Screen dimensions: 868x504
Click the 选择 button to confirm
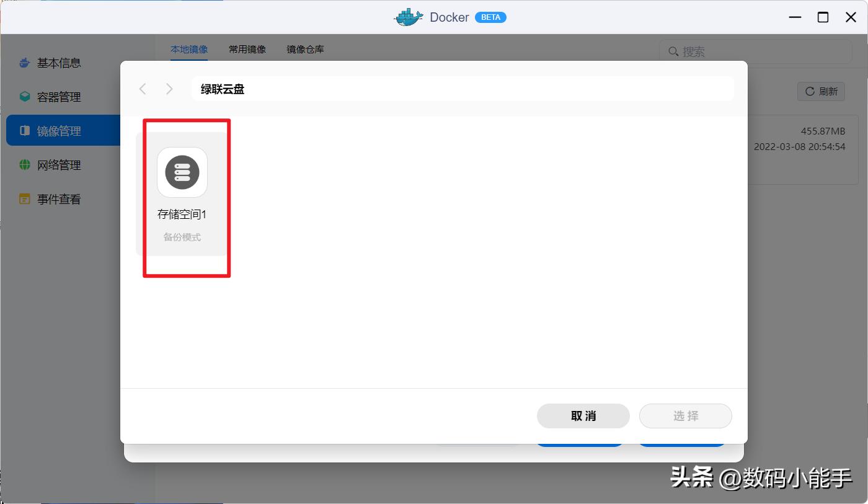pyautogui.click(x=685, y=416)
